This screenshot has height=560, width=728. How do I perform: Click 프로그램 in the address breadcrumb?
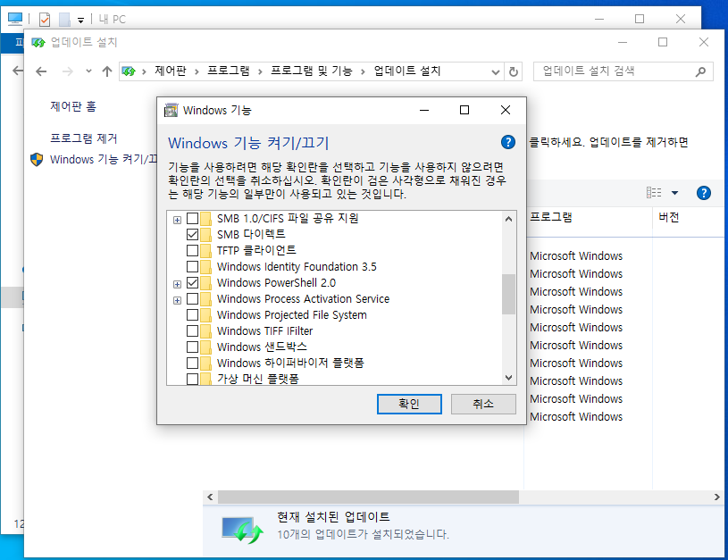coord(229,71)
